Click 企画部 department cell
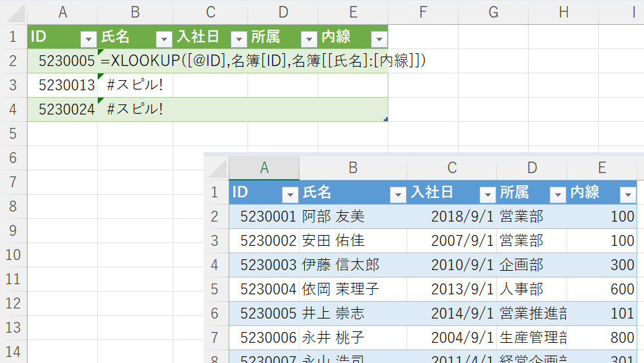The width and height of the screenshot is (644, 363). point(532,265)
